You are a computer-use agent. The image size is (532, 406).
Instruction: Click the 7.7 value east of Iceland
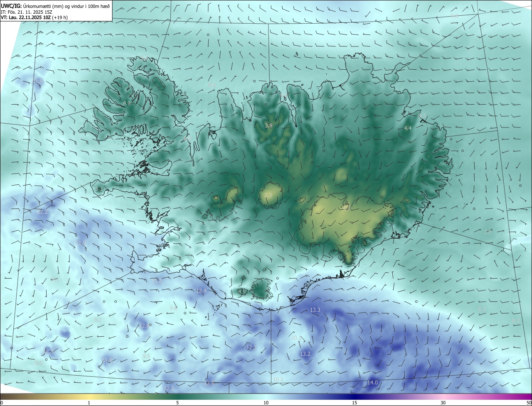tap(488, 232)
